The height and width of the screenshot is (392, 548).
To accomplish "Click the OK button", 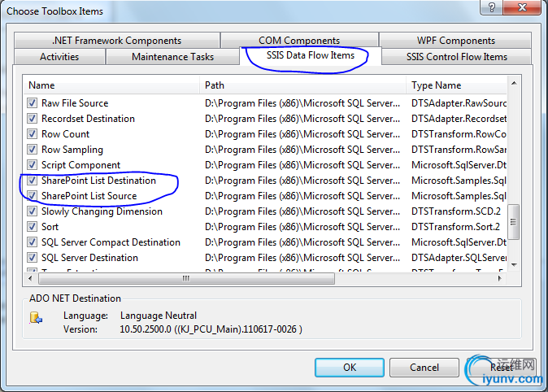I will pyautogui.click(x=350, y=368).
